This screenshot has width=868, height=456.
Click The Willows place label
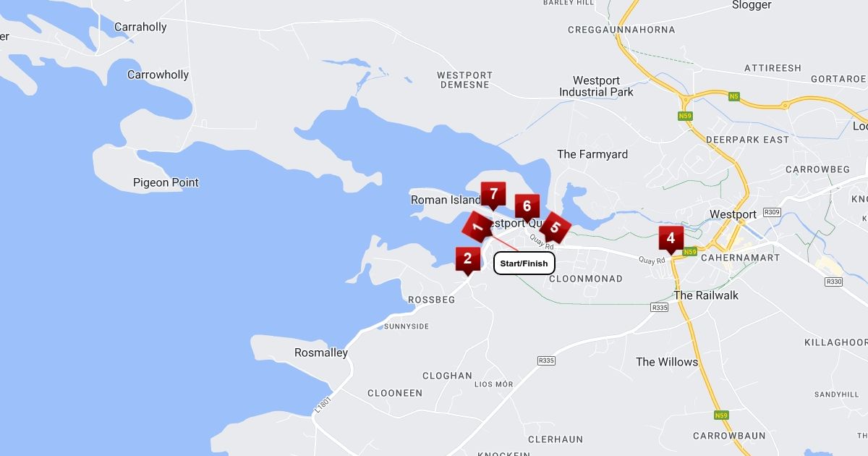click(x=667, y=362)
